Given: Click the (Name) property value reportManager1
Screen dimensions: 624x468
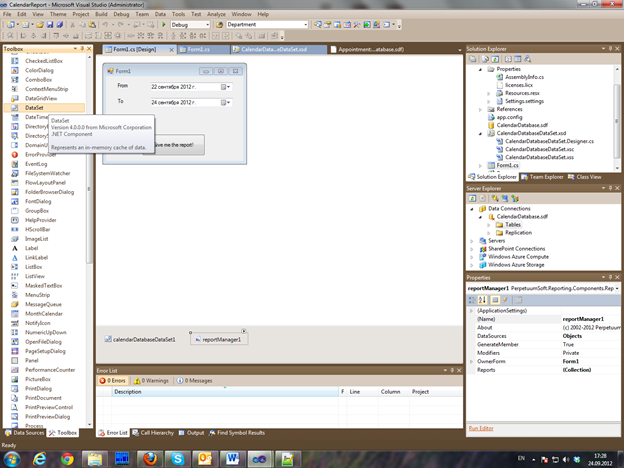Looking at the screenshot, I should tap(591, 319).
